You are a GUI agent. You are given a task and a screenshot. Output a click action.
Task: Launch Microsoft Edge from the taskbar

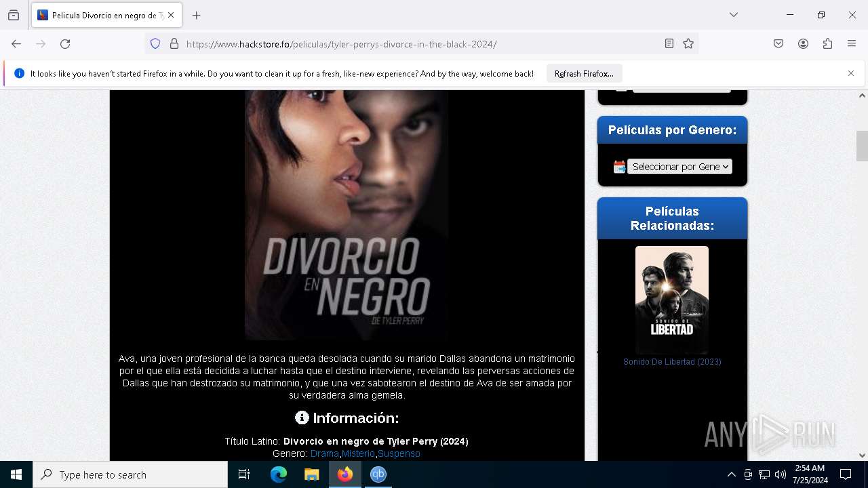tap(278, 474)
